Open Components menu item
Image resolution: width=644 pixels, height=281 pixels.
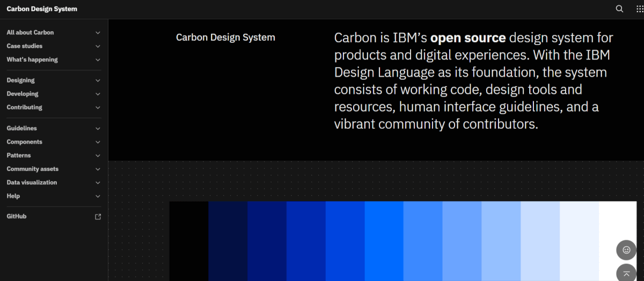[x=54, y=142]
